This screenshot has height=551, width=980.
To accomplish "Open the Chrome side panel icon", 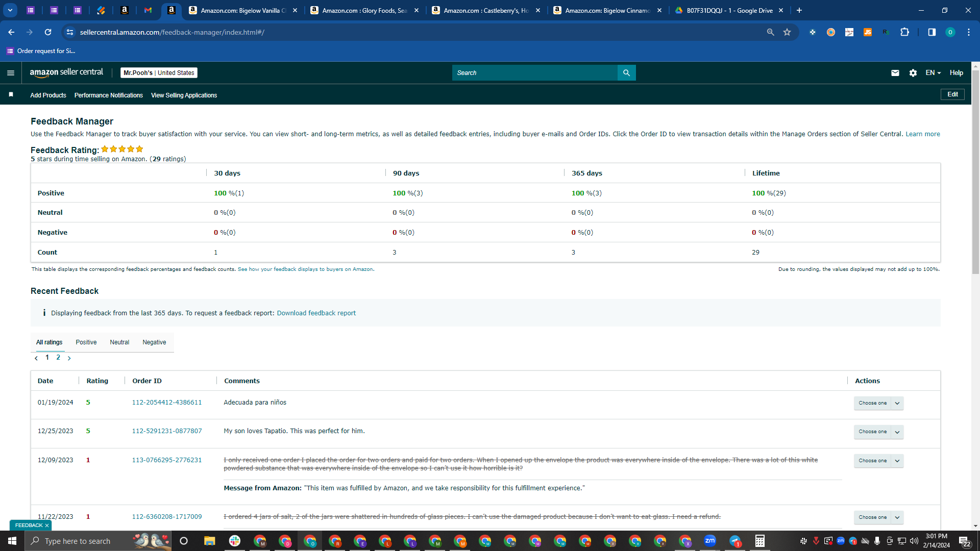I will pyautogui.click(x=932, y=32).
